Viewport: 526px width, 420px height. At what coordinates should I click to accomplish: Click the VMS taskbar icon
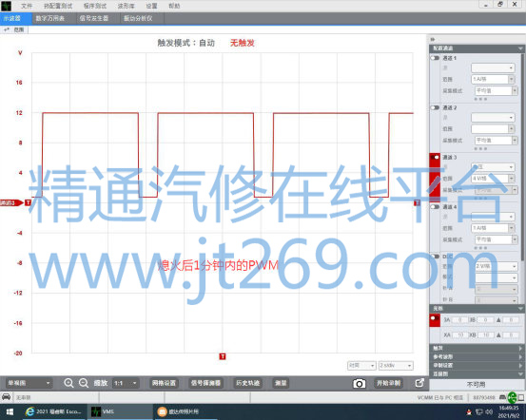pos(104,411)
